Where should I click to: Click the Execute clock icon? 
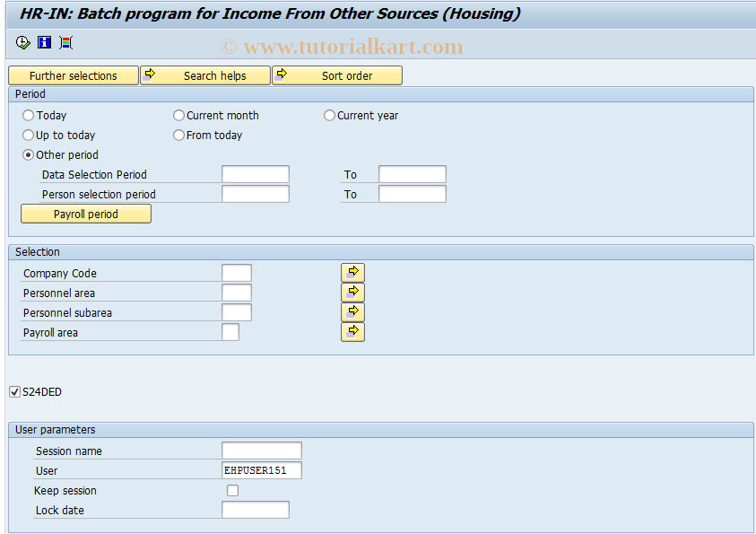click(22, 43)
